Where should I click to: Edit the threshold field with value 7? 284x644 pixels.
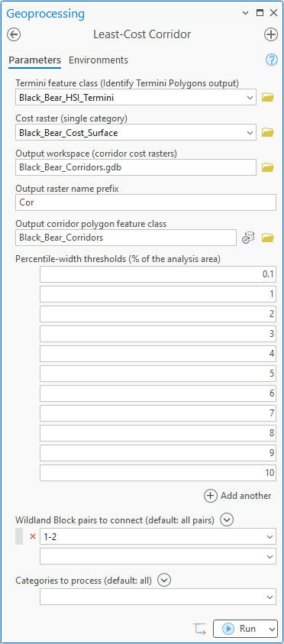pos(158,413)
